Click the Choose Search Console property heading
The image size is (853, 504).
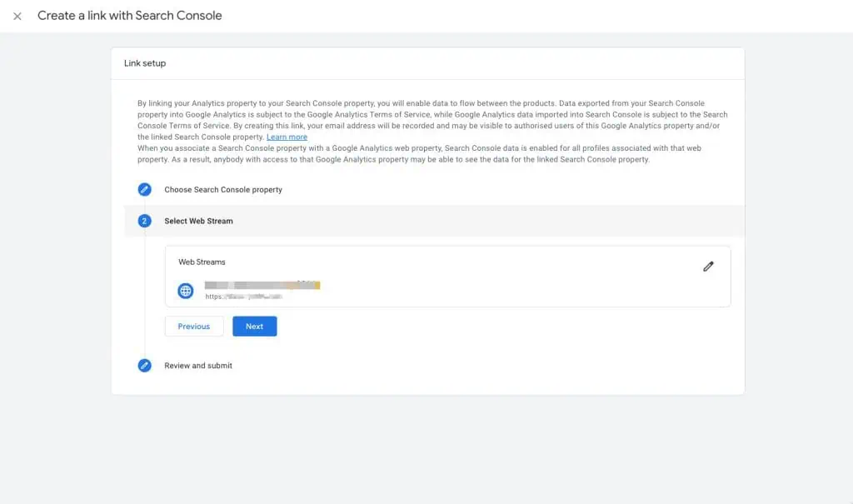tap(222, 189)
